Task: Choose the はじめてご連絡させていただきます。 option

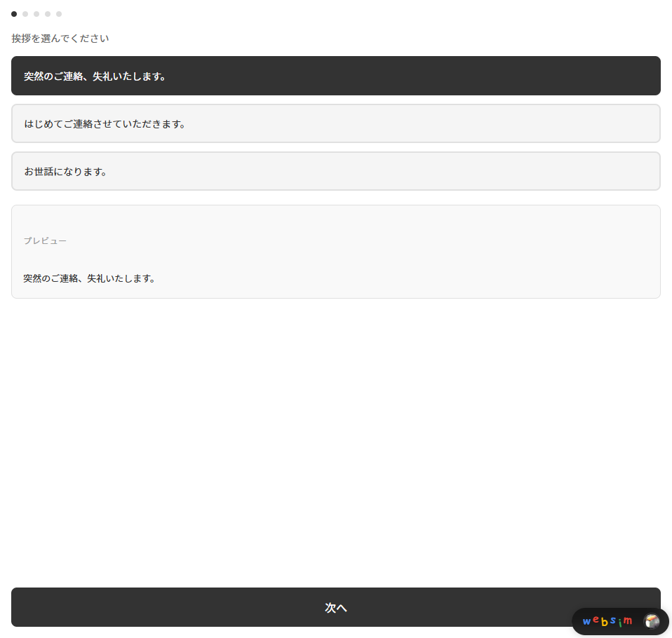Action: [x=335, y=123]
